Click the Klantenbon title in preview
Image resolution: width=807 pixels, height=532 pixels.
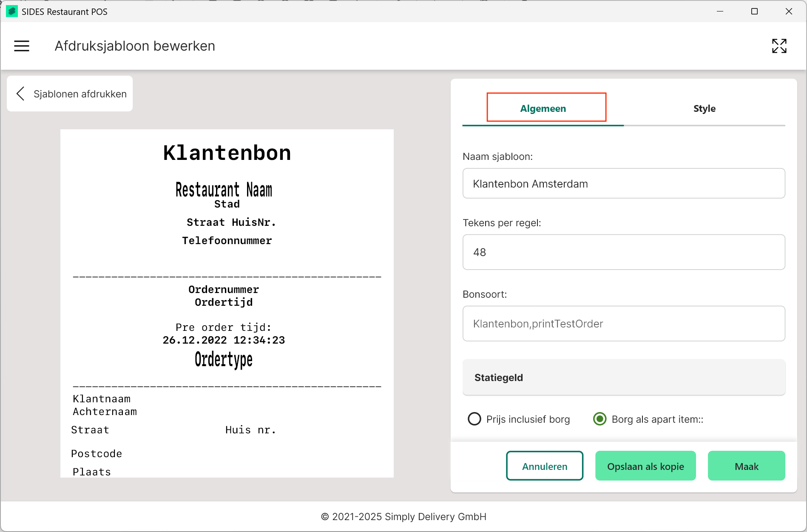coord(227,153)
